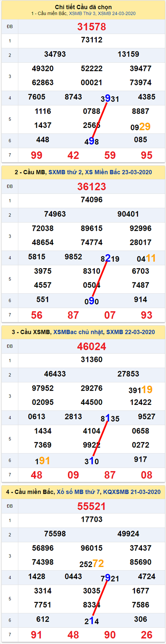Click the red number 56

(37, 315)
